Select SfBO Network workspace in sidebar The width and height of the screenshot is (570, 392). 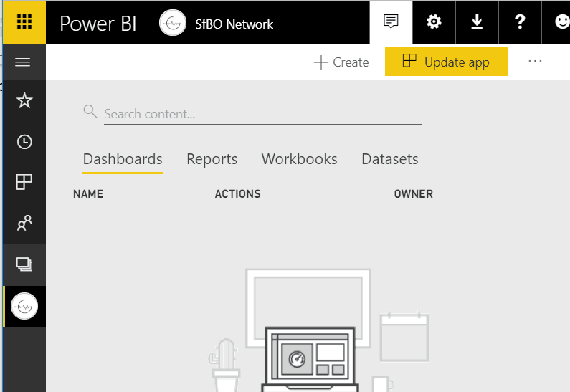[x=24, y=307]
